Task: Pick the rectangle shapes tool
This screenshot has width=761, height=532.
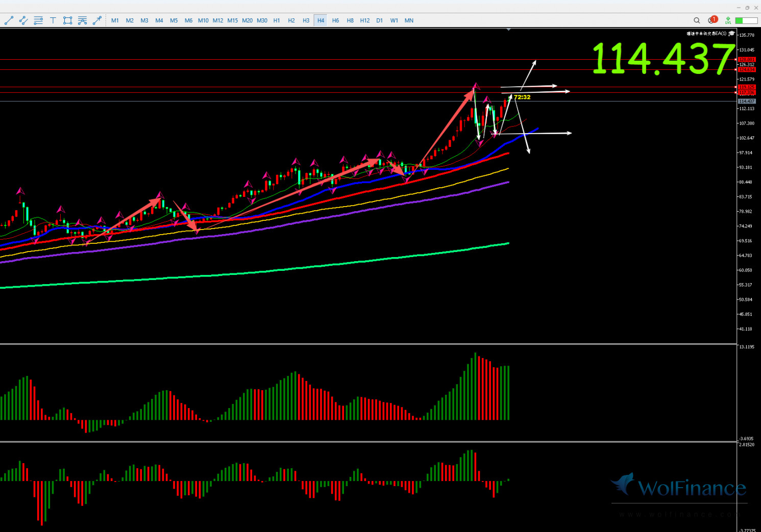Action: (x=67, y=20)
